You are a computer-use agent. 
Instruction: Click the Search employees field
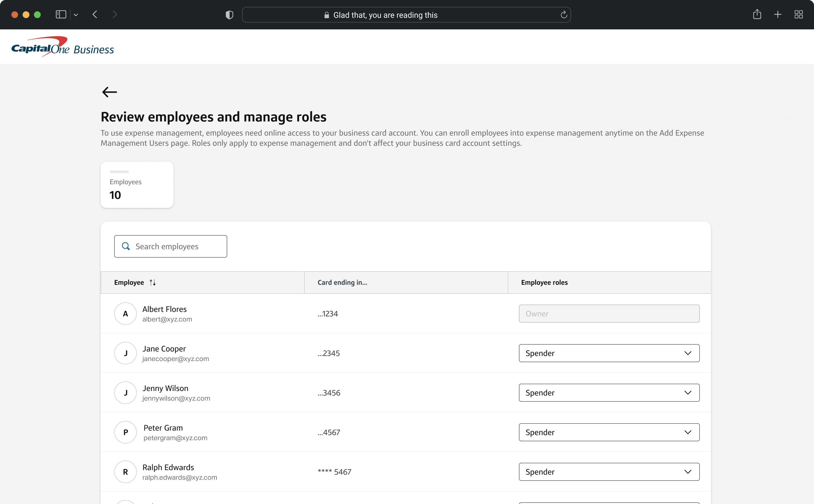[177, 246]
